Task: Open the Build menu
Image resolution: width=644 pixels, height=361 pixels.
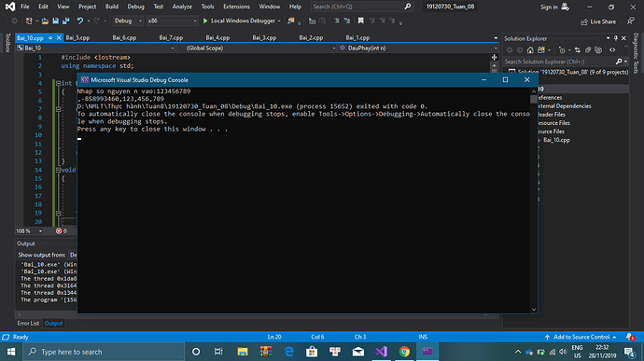Action: point(112,7)
